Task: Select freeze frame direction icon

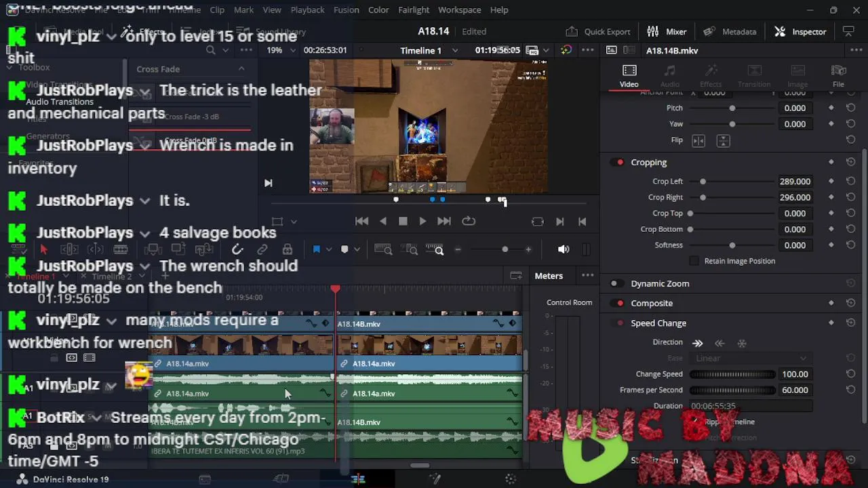Action: pyautogui.click(x=742, y=343)
